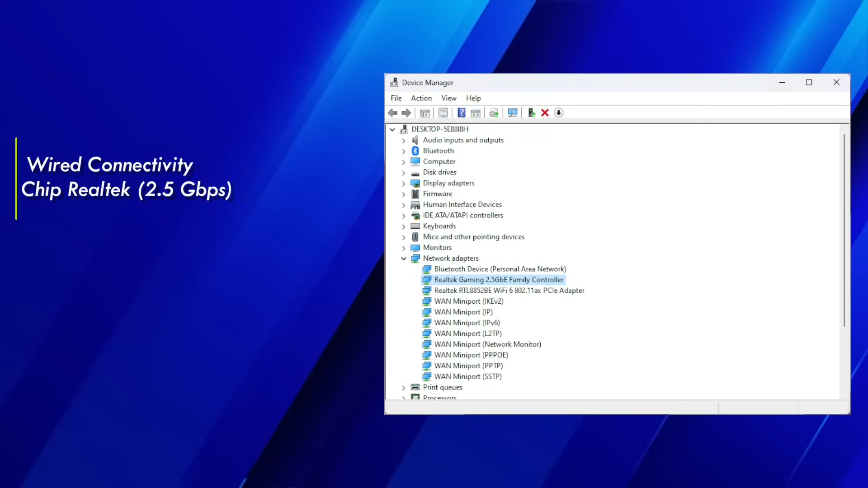Click the blue Help question mark icon

[x=461, y=113]
